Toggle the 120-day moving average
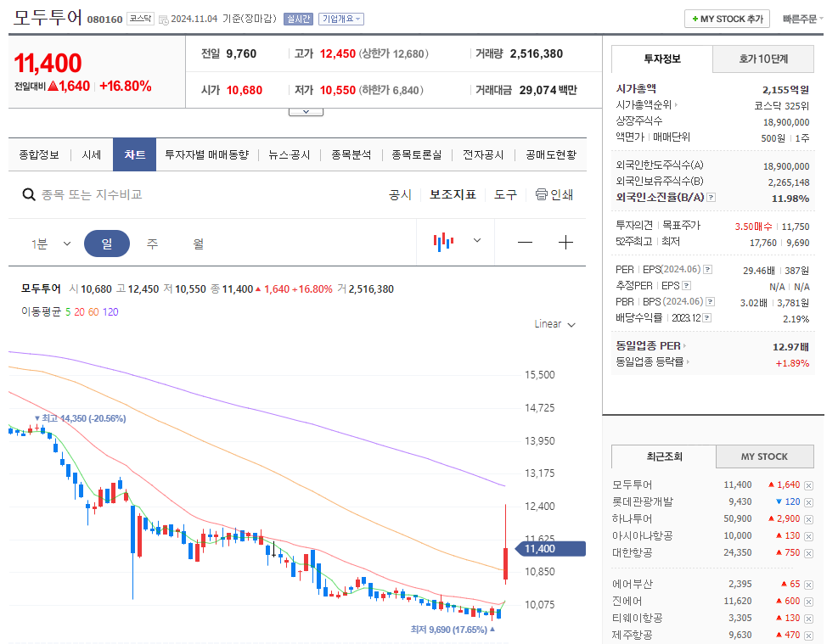Screen dimensions: 838x644 [110, 312]
